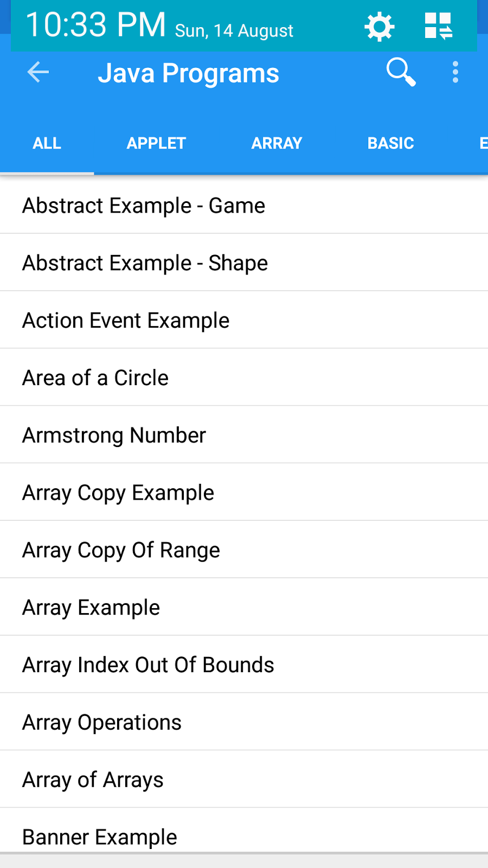This screenshot has height=868, width=488.
Task: Open the ARRAY category tab
Action: point(277,143)
